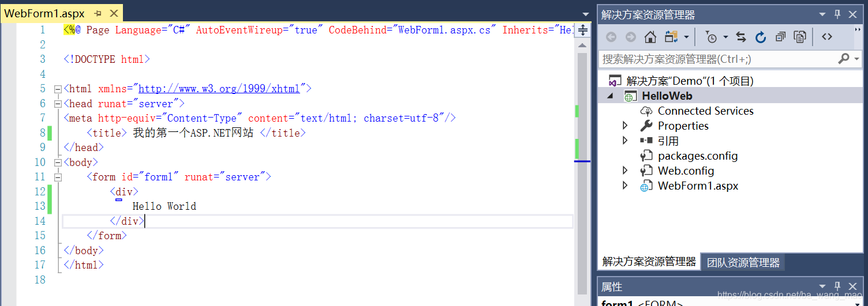The width and height of the screenshot is (868, 306).
Task: Open the view switcher dropdown arrow beside the folder icon
Action: 686,37
